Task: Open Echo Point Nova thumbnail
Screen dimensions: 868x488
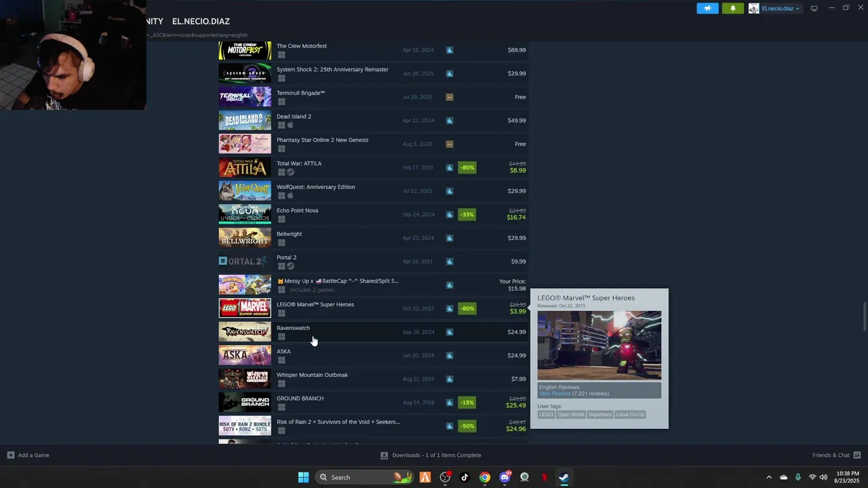Action: coord(245,214)
